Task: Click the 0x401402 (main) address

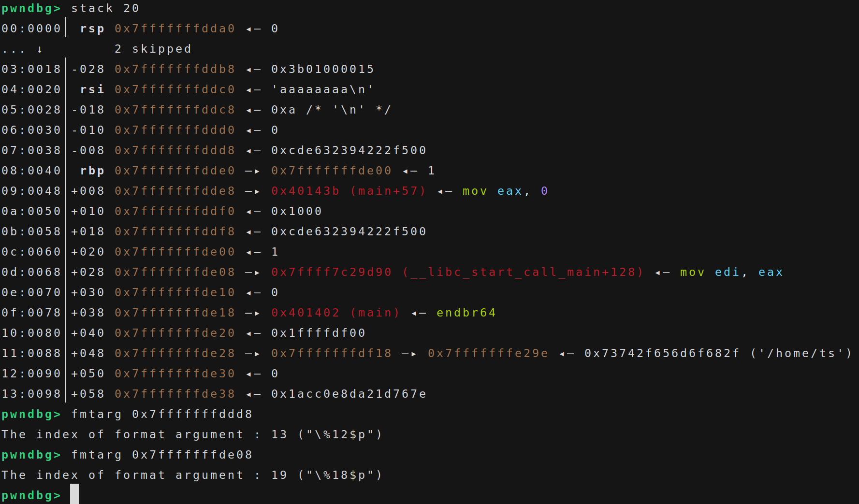Action: pyautogui.click(x=335, y=313)
